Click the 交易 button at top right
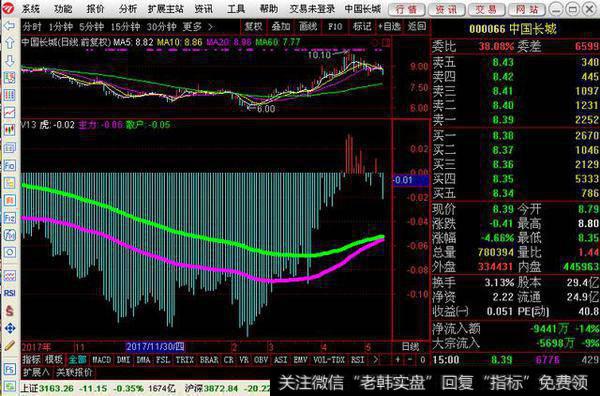The height and width of the screenshot is (396, 600). point(486,9)
